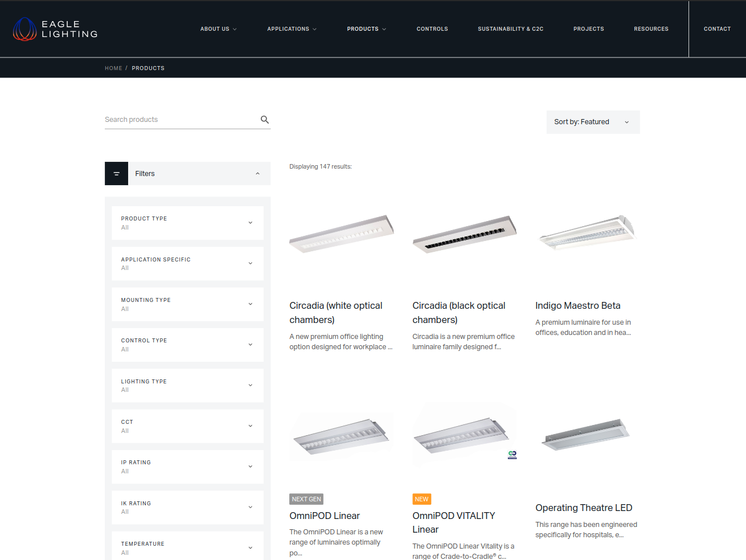Open the CONTACT page

click(x=717, y=28)
